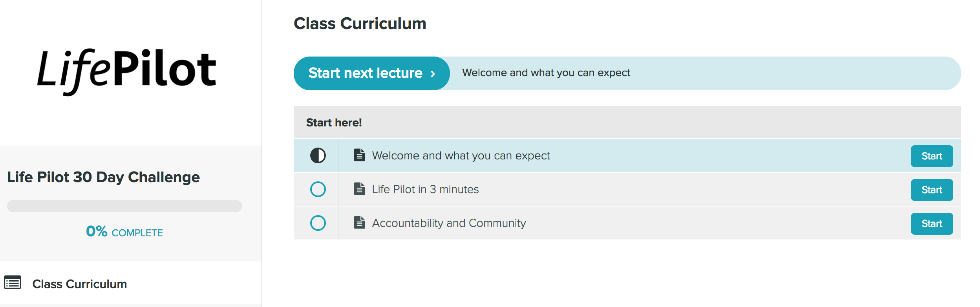The image size is (980, 307).
Task: Start the Welcome and what you can expect lecture
Action: 932,156
